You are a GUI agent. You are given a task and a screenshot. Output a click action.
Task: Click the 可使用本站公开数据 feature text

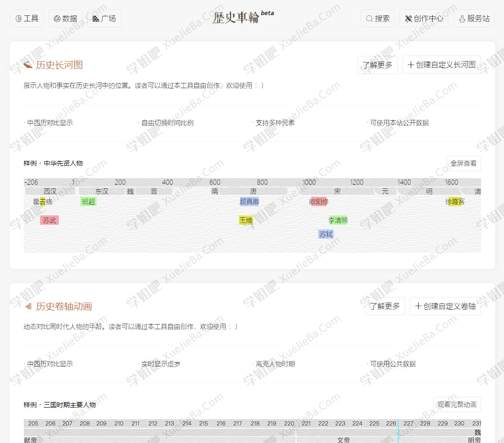coord(399,123)
